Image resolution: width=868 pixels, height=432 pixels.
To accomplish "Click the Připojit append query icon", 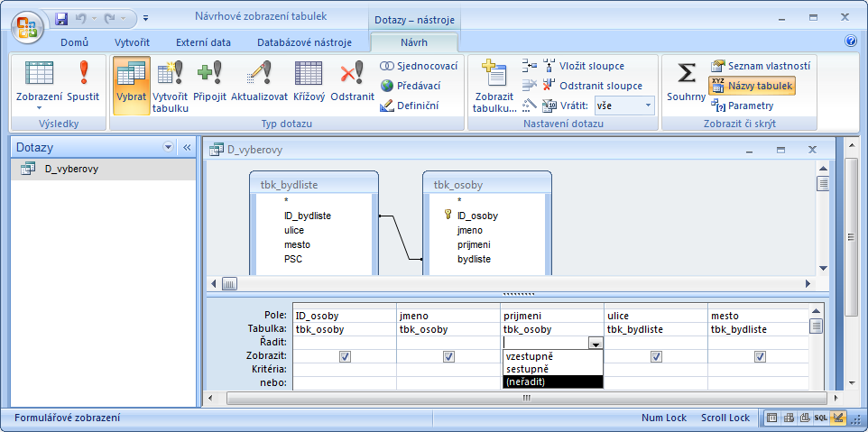I will pos(209,81).
